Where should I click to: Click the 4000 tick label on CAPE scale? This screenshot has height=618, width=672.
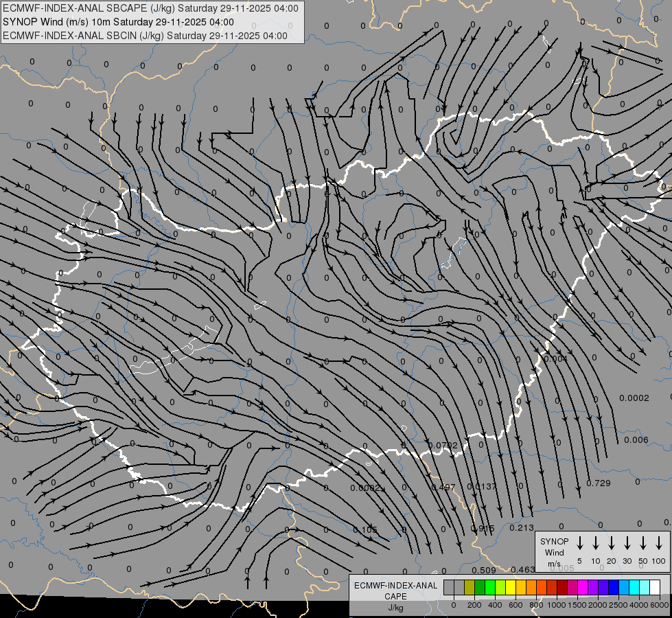(639, 605)
